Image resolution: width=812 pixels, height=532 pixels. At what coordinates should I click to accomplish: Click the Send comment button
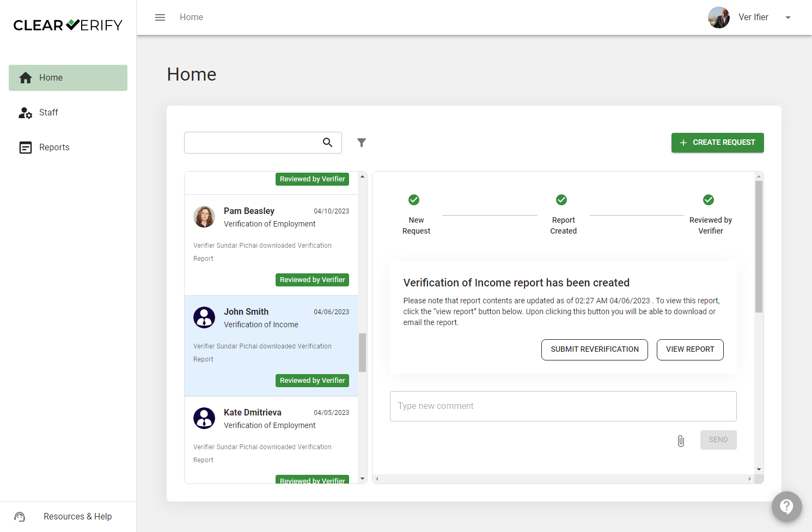(x=718, y=440)
